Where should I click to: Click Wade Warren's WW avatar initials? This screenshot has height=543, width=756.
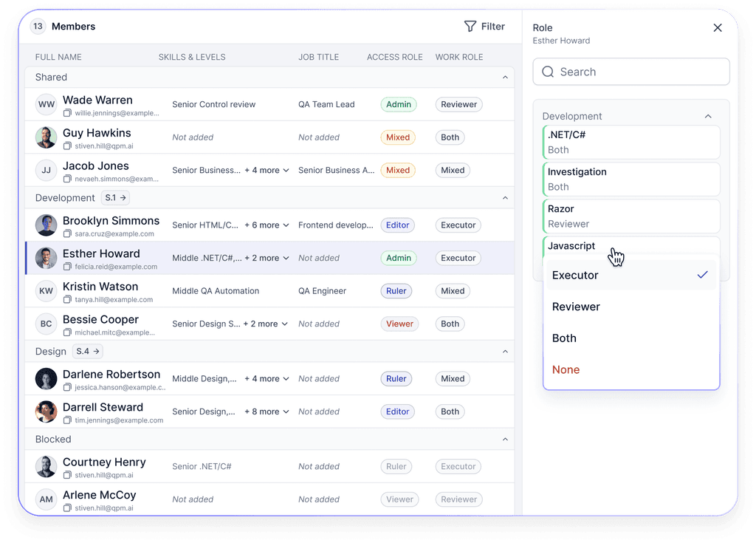click(x=46, y=104)
